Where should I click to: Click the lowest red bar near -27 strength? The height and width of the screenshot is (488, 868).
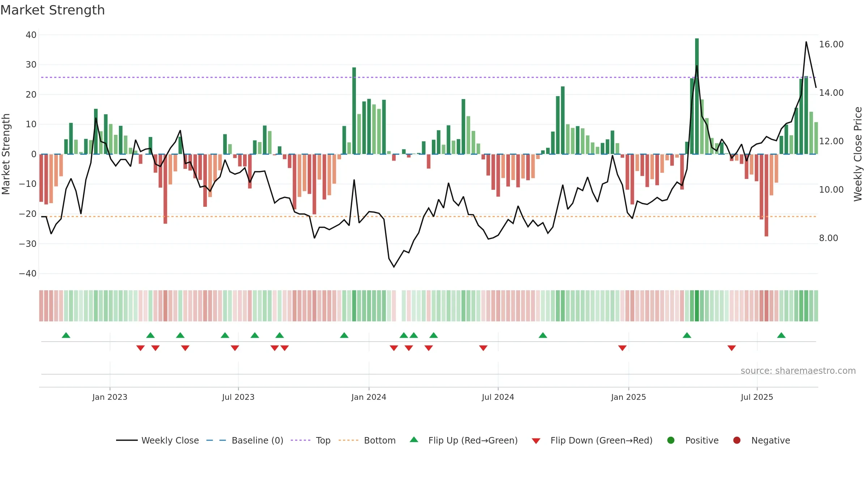766,195
